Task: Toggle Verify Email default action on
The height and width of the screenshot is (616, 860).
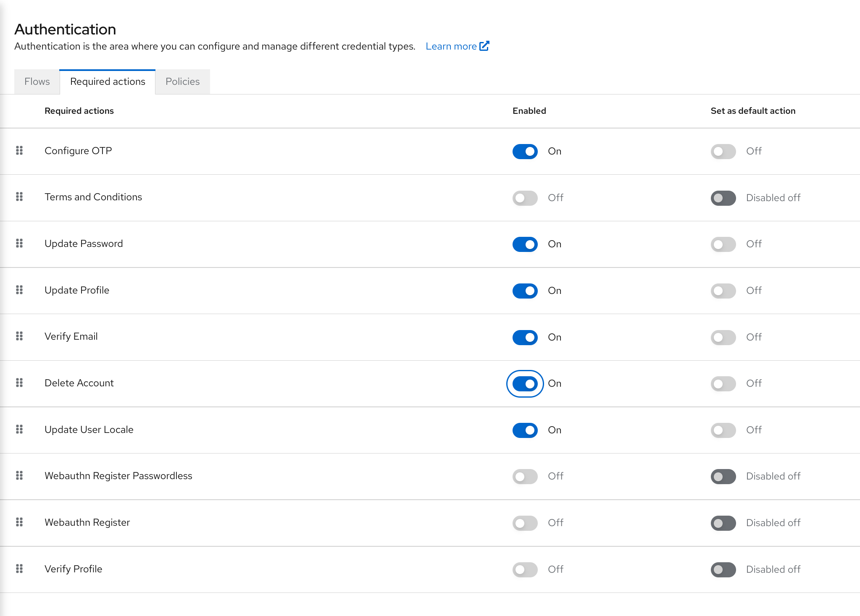Action: 723,338
